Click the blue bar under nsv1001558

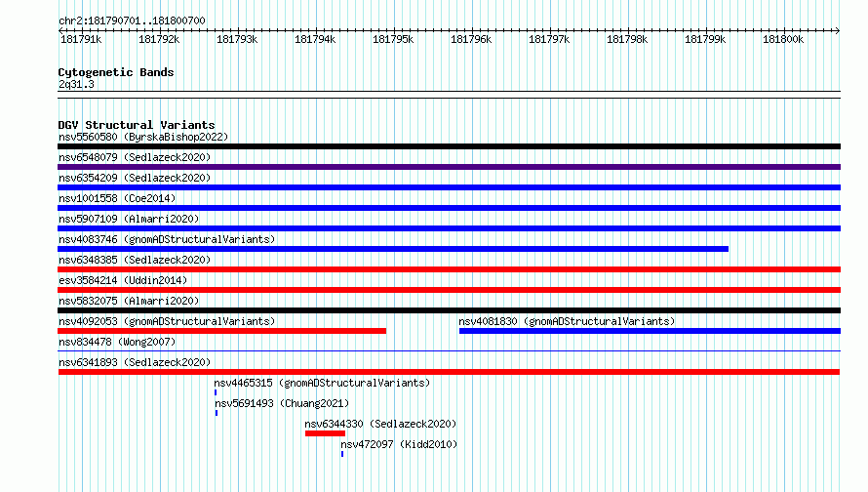(449, 208)
